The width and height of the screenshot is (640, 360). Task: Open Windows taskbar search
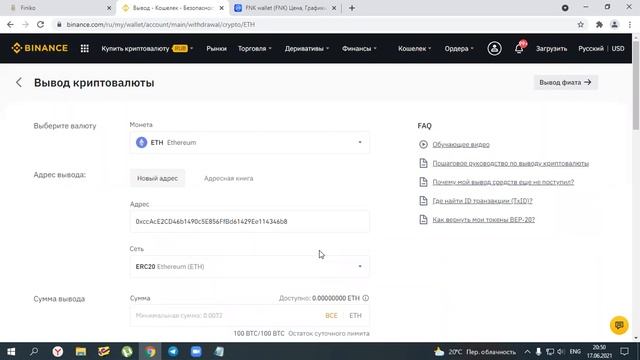(x=34, y=351)
